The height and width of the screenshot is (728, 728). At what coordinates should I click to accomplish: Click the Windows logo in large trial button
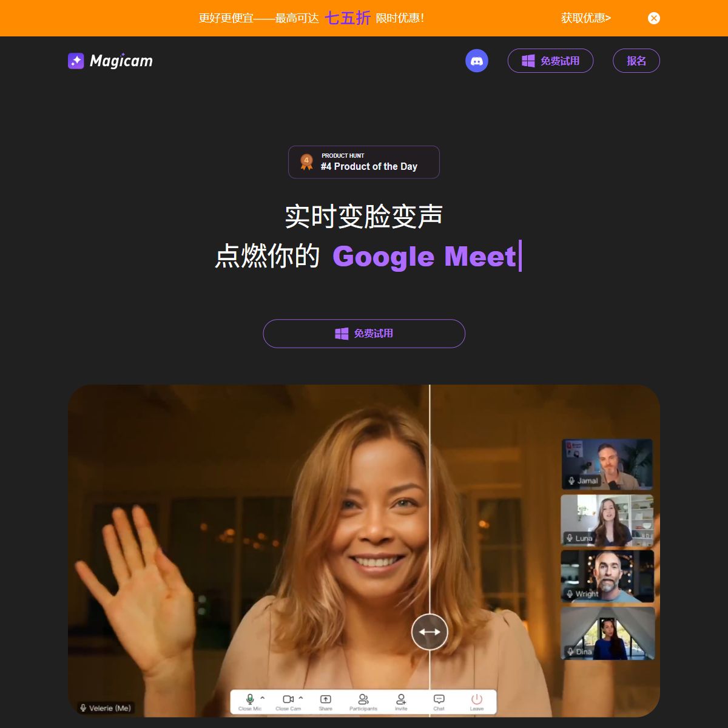click(342, 334)
